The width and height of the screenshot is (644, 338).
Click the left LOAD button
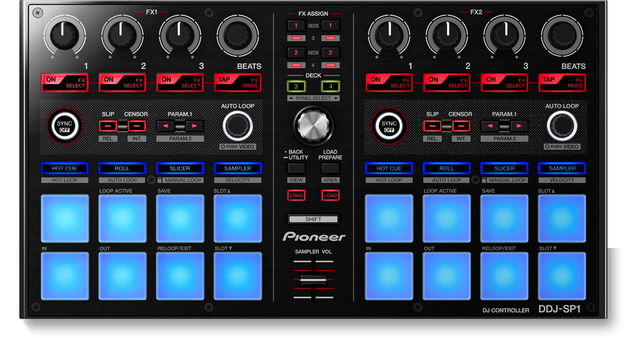(x=296, y=195)
